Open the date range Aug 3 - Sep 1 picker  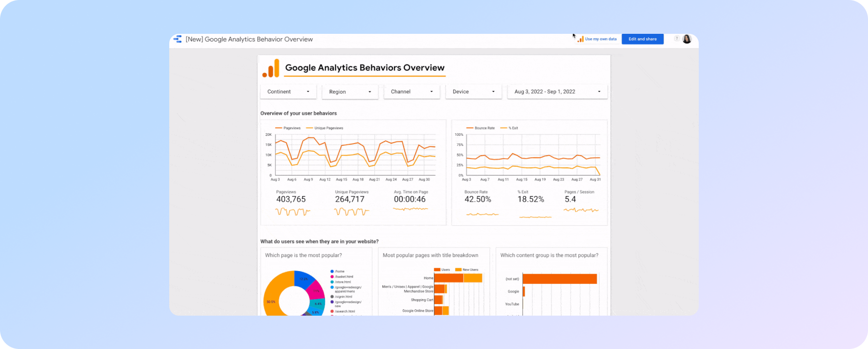[557, 92]
